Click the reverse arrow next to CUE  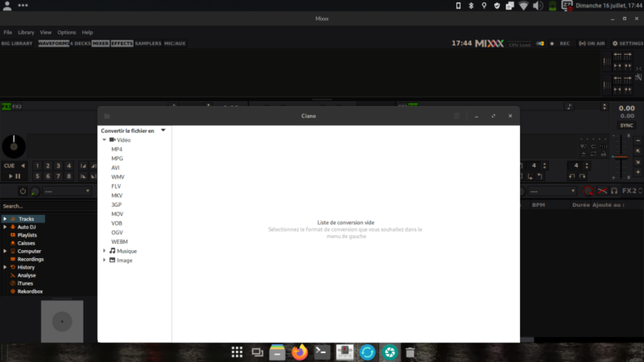[x=23, y=166]
